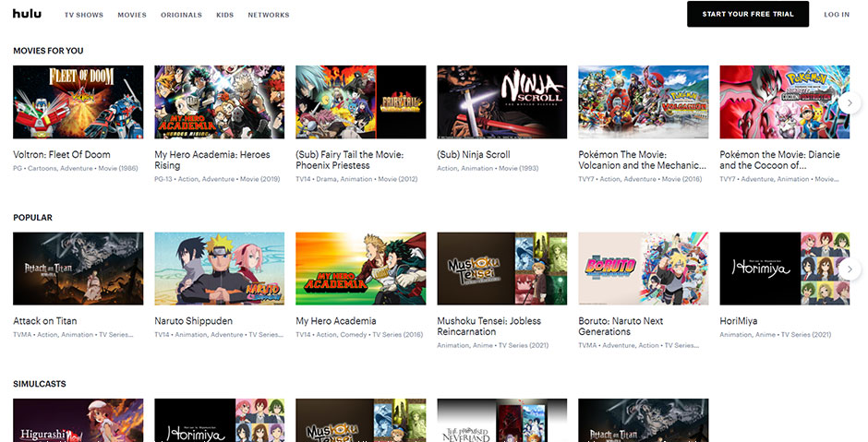The width and height of the screenshot is (868, 442).
Task: Click 'PG-13 • Action, Adventure • Movie (2019)' text
Action: pyautogui.click(x=217, y=179)
